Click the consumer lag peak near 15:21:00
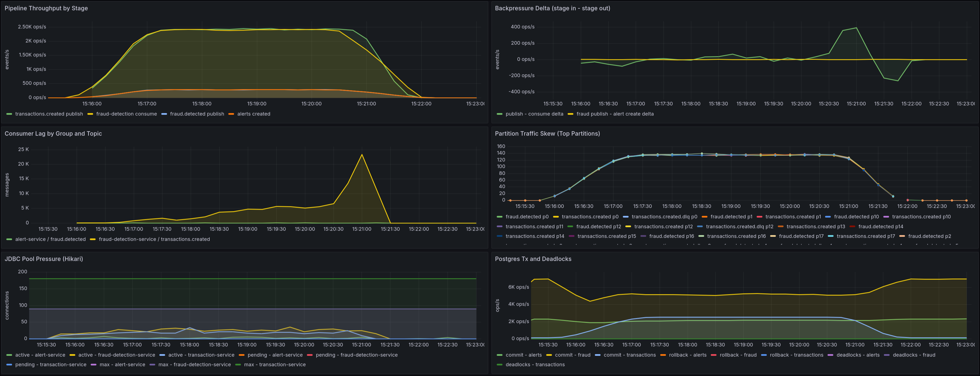980x376 pixels. [x=362, y=154]
